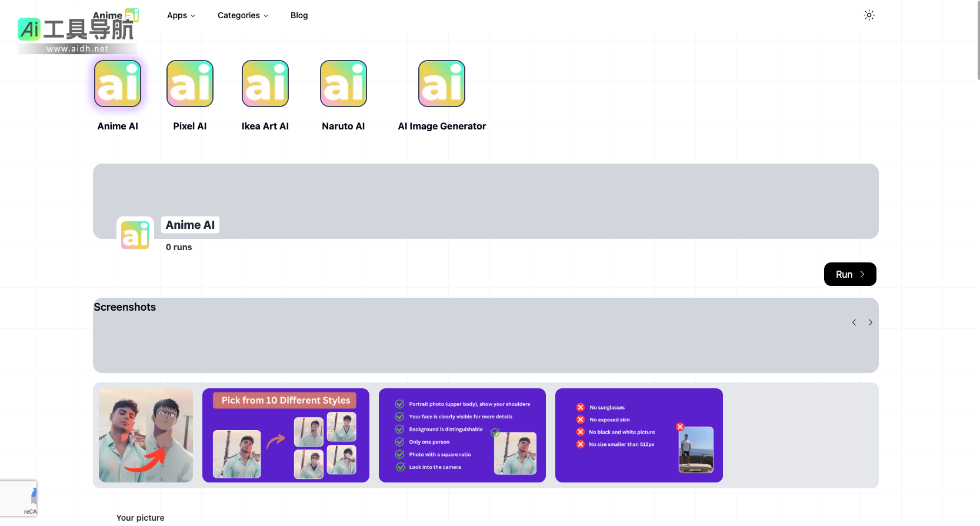The image size is (980, 526).
Task: Toggle the light/dark theme sun icon
Action: [x=869, y=15]
